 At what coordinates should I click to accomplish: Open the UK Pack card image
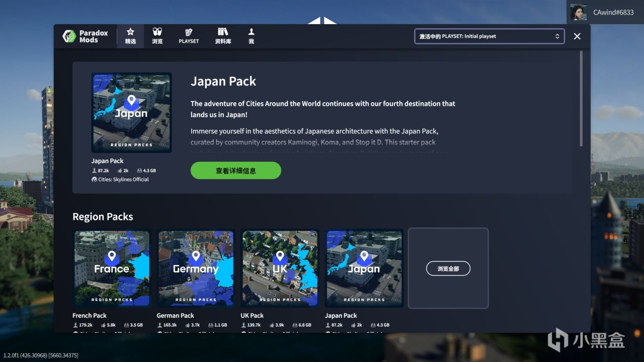coord(280,268)
